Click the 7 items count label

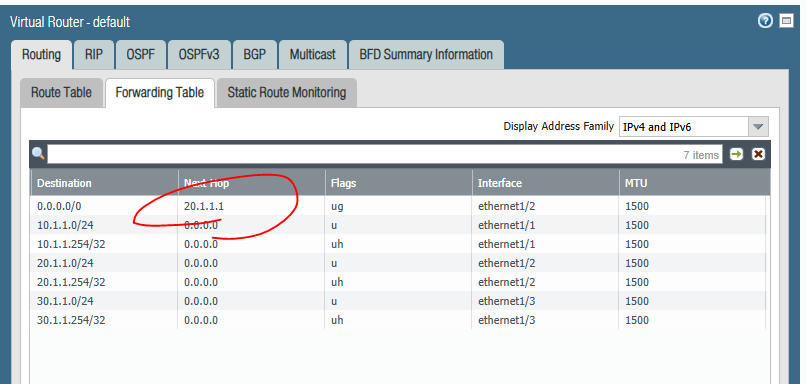(x=701, y=154)
